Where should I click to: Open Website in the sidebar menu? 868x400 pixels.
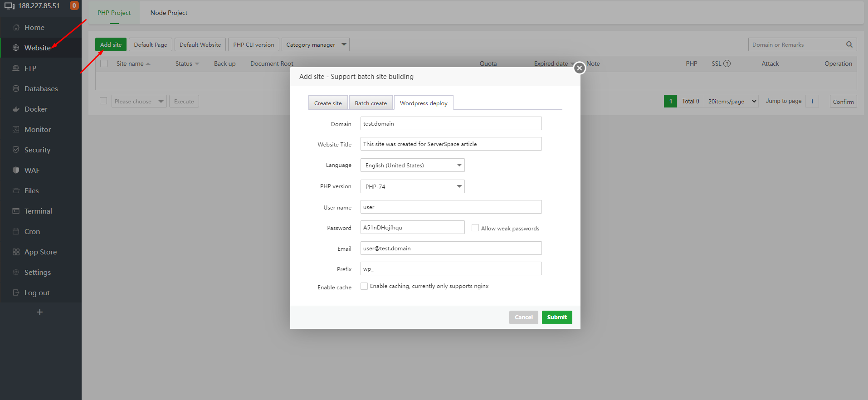[x=41, y=48]
